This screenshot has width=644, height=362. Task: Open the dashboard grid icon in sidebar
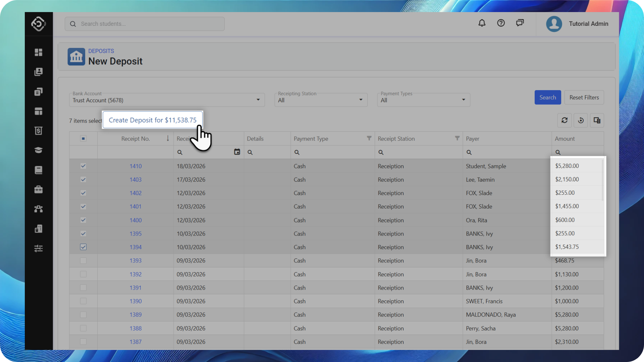[39, 52]
